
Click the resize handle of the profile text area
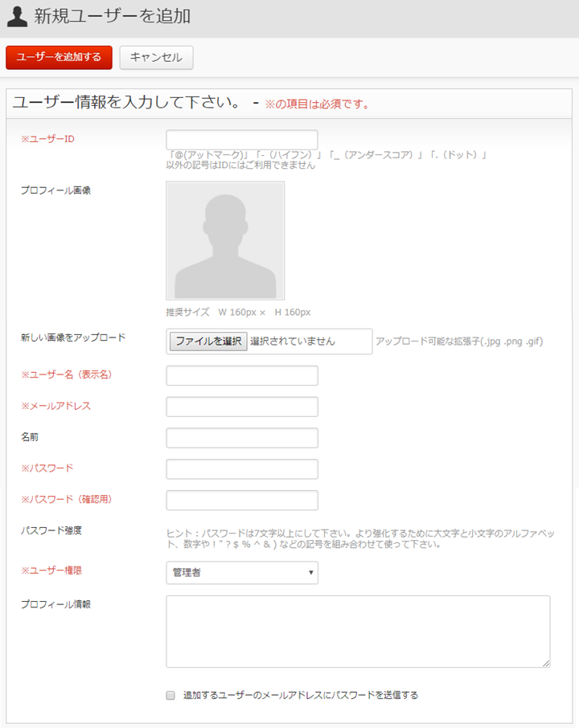546,663
